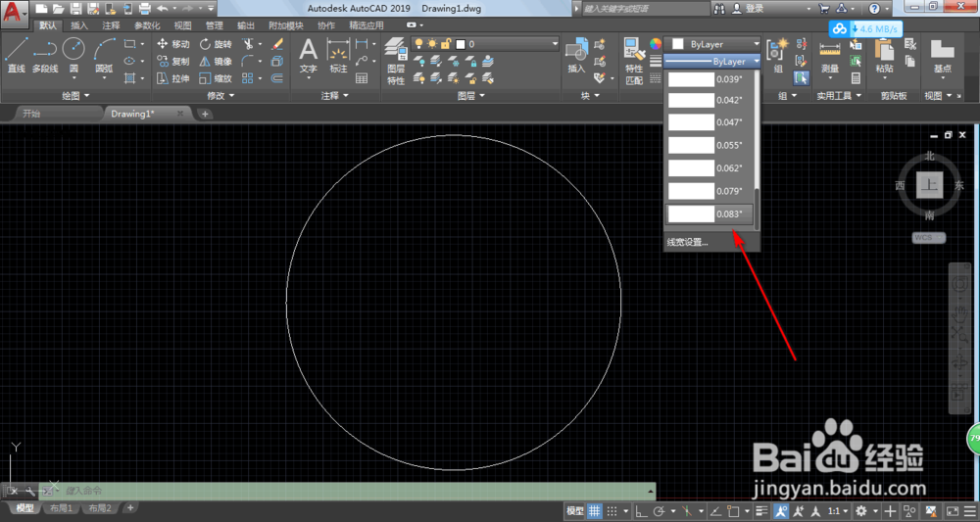Insert a table from annotation panel

[362, 78]
